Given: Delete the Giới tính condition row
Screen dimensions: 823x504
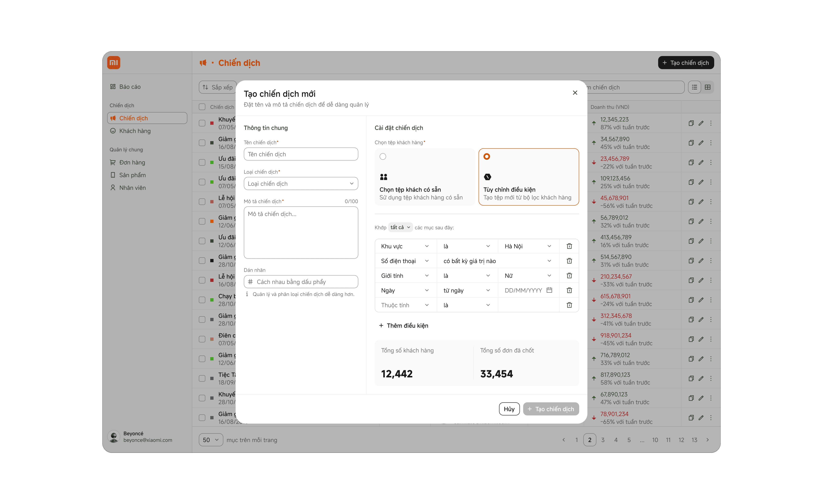Looking at the screenshot, I should coord(569,276).
